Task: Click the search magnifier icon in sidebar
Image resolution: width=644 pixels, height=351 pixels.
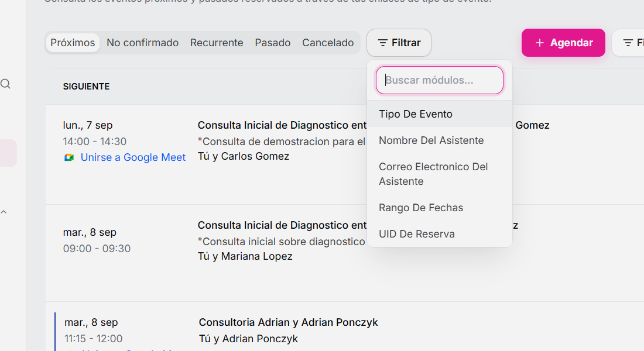Action: 5,84
